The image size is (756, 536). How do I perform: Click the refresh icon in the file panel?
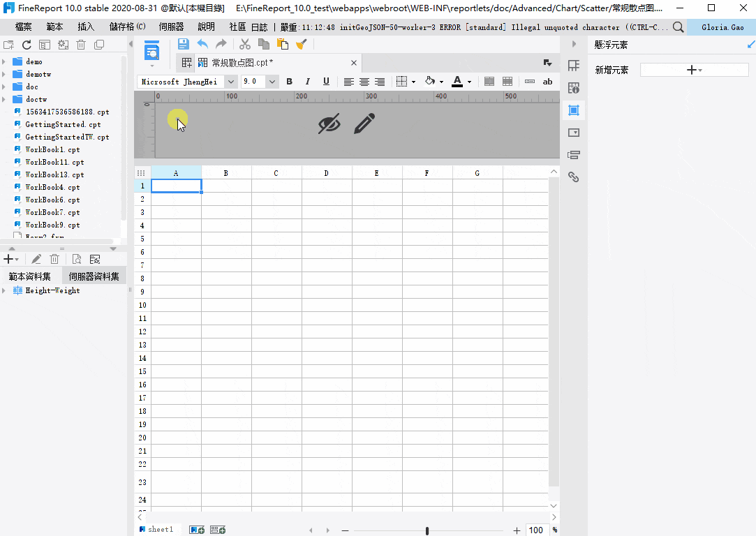tap(27, 45)
